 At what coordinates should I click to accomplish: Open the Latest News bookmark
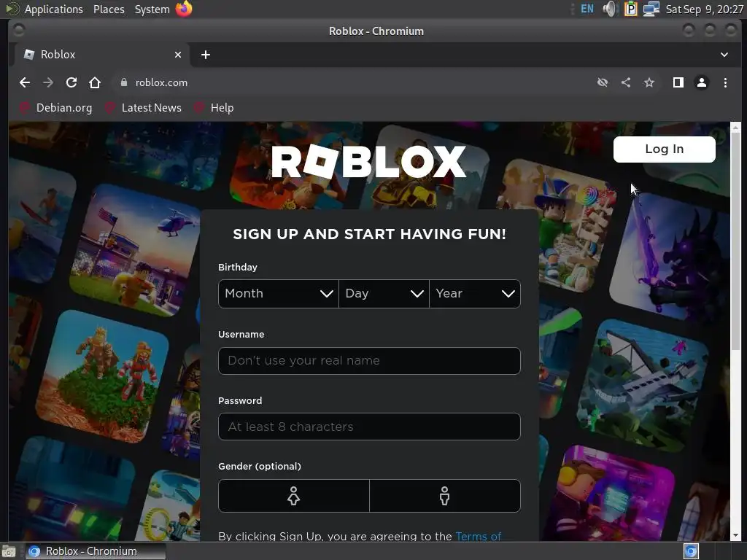tap(144, 108)
